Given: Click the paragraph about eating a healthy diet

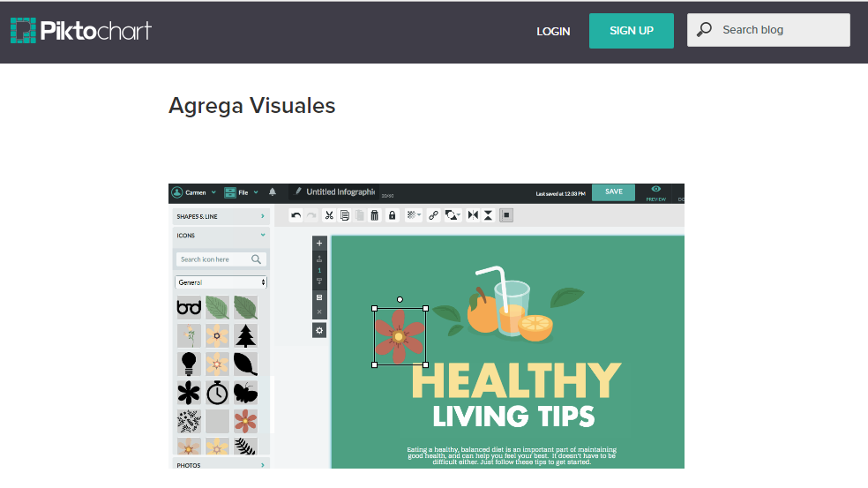Looking at the screenshot, I should 512,456.
